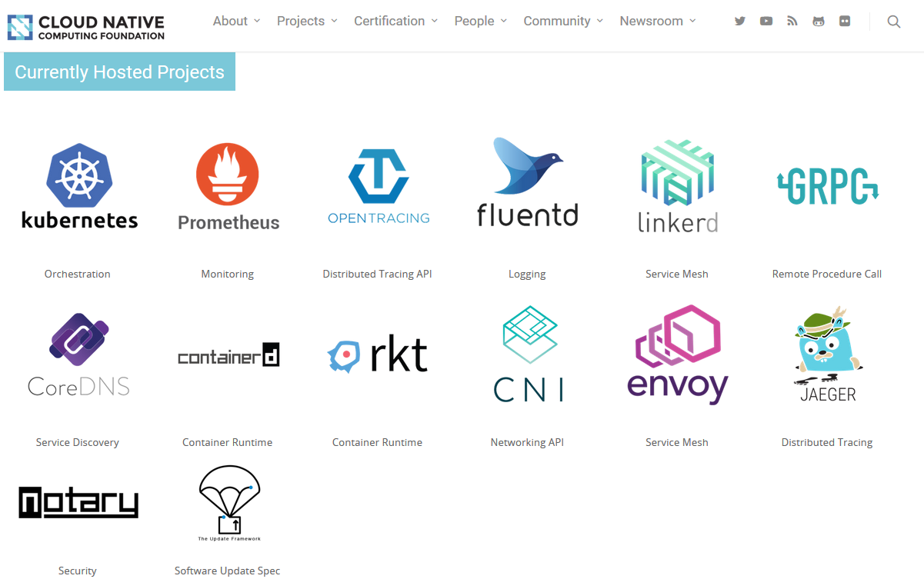Expand the chevron next to Certification
Screen dimensions: 924x579
(435, 22)
